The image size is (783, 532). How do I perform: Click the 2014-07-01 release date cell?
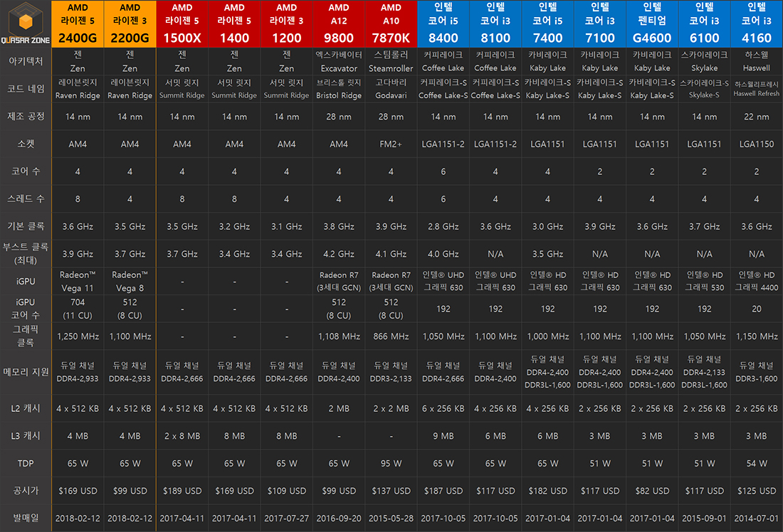coord(756,518)
